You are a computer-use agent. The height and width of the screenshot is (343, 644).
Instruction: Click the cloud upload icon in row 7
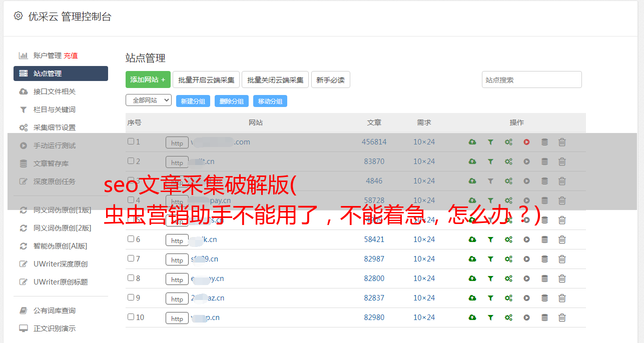click(x=472, y=259)
